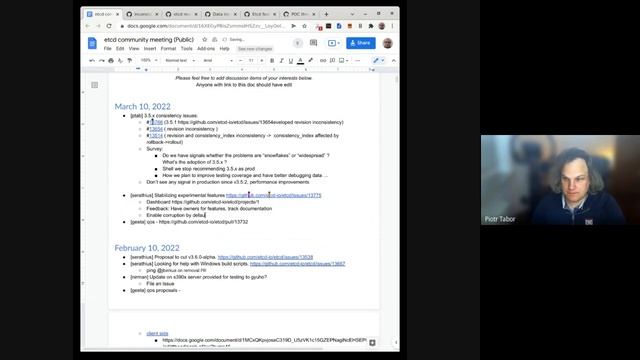Image resolution: width=640 pixels, height=360 pixels.
Task: Run spelling and grammar check icon
Action: (x=120, y=60)
